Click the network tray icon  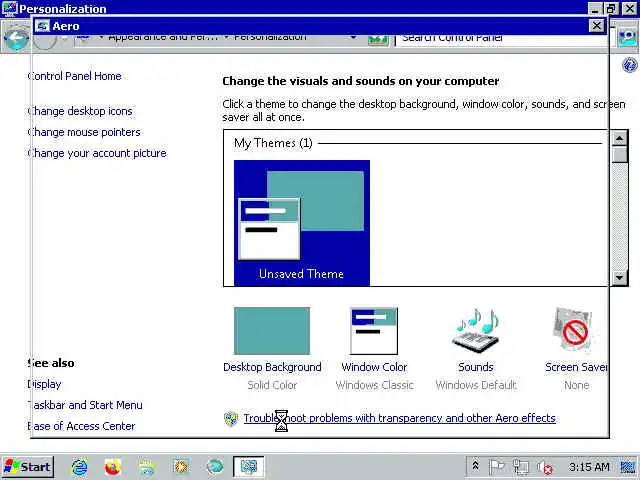pyautogui.click(x=520, y=467)
